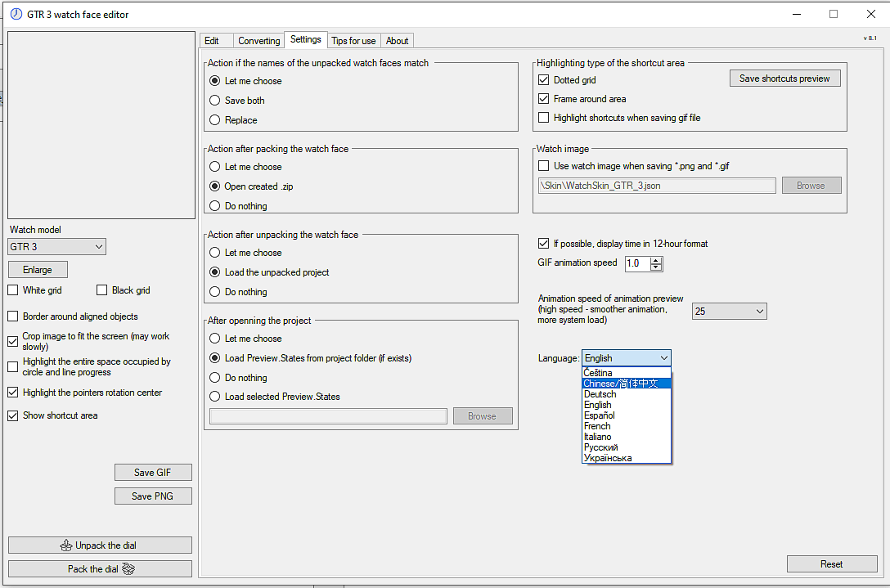The width and height of the screenshot is (890, 588).
Task: Click 'Save shortcuts preview' button
Action: tap(785, 79)
